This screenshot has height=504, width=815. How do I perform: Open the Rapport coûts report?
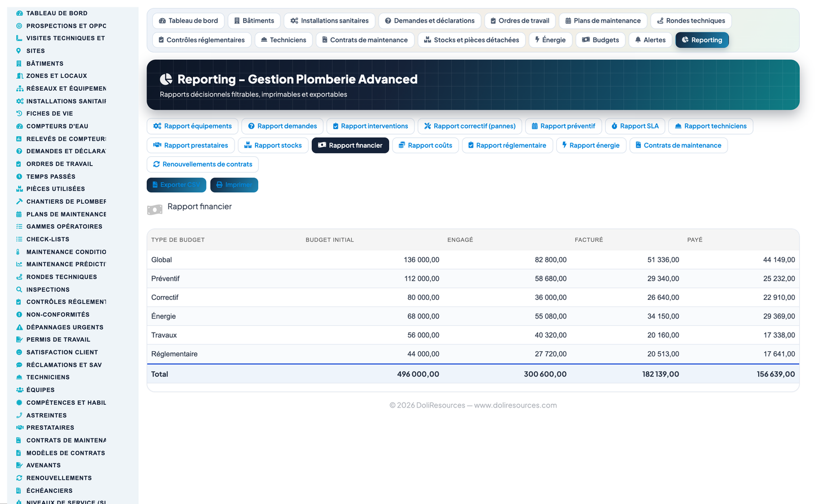pyautogui.click(x=425, y=145)
